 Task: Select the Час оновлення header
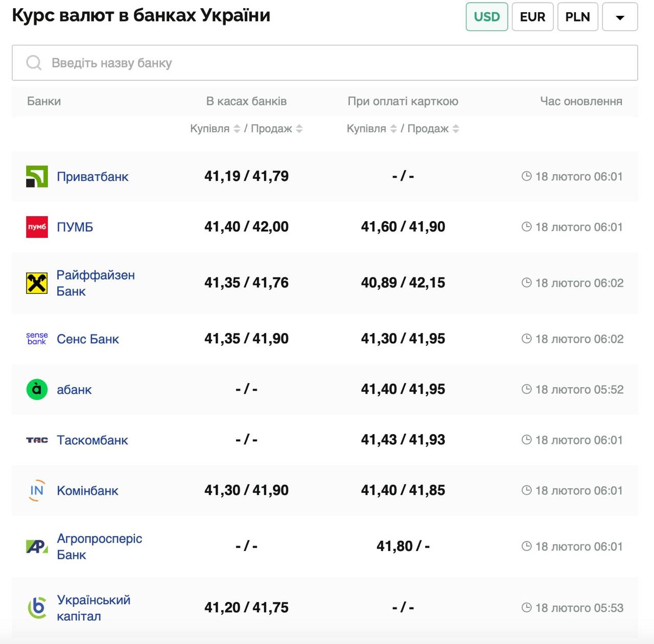point(580,101)
